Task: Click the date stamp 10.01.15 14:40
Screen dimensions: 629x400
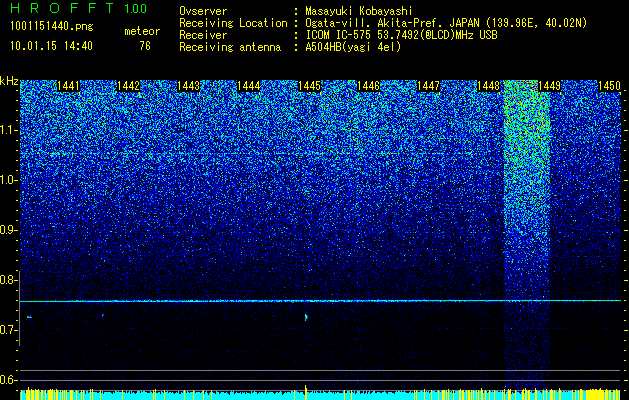Action: click(51, 46)
